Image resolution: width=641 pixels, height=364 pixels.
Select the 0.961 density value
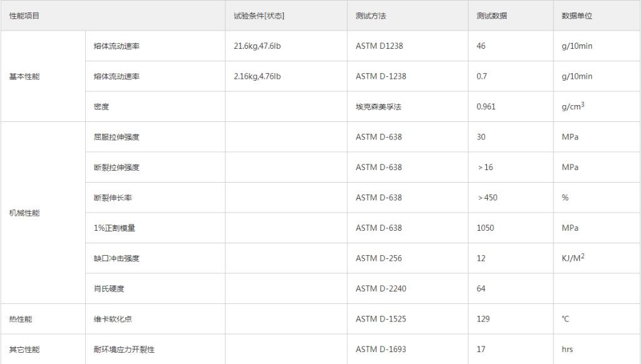click(486, 107)
